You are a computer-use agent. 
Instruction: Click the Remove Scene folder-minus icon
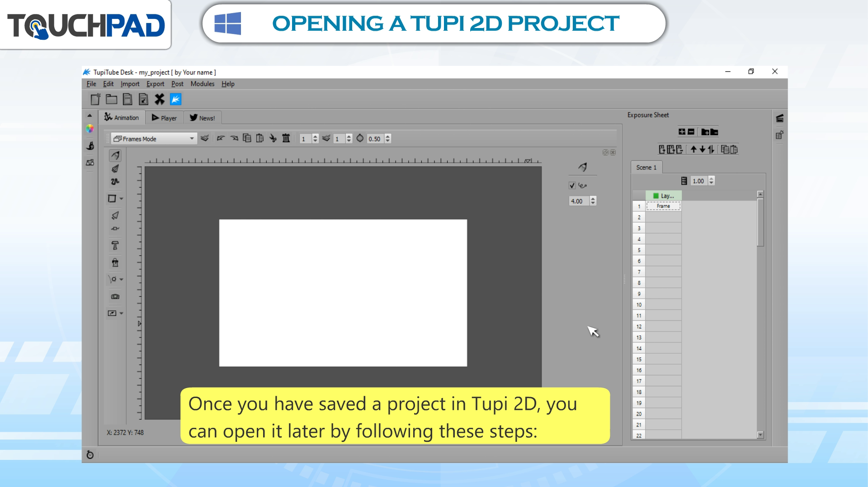point(714,132)
